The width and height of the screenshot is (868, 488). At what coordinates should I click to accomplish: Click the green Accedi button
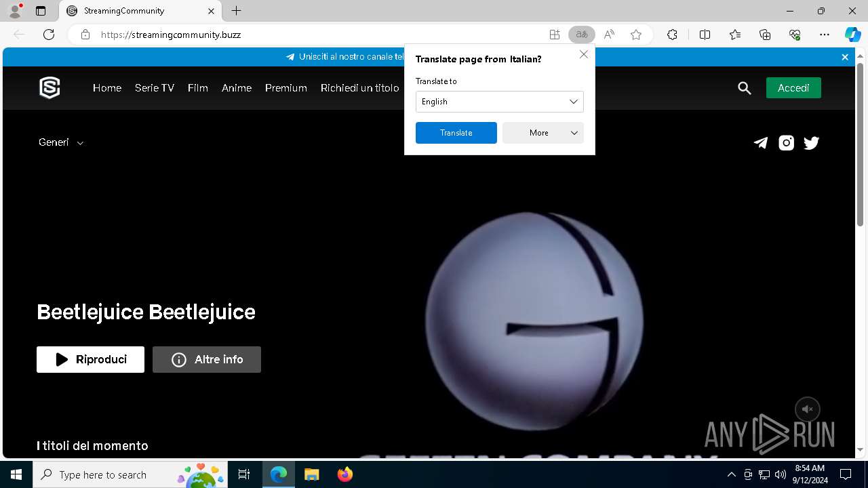click(x=793, y=88)
